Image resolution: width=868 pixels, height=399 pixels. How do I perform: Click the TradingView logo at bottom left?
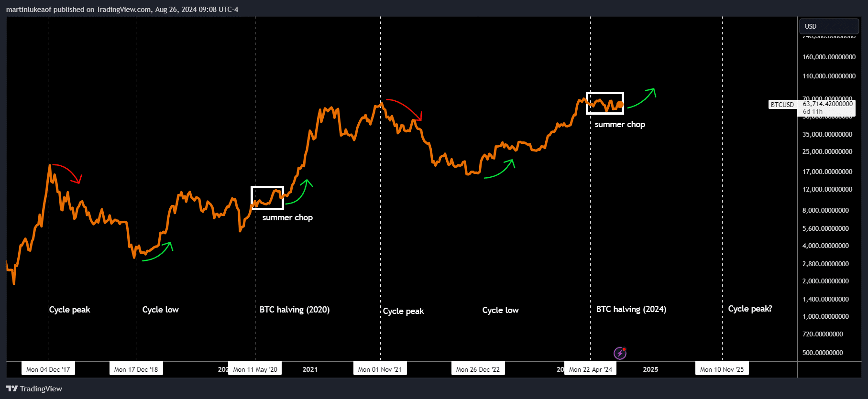coord(34,388)
